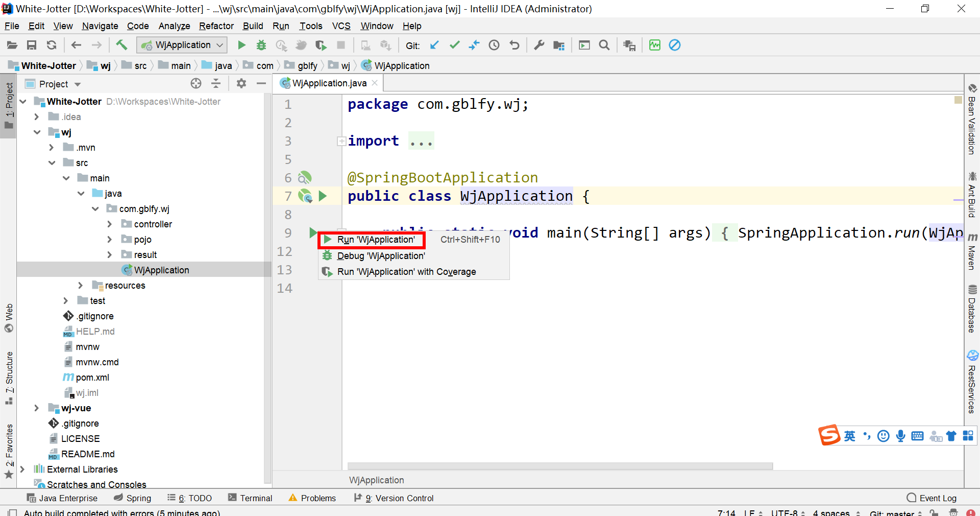
Task: Click the editor horizontal scrollbar
Action: tap(560, 466)
